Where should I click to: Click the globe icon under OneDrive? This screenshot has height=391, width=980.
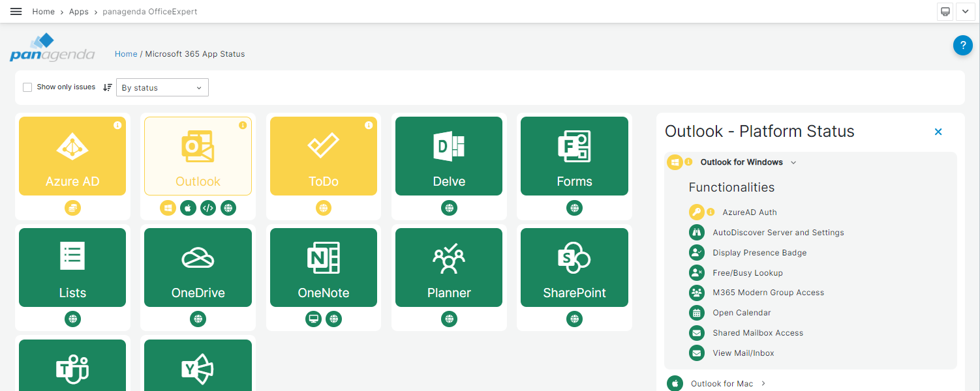[x=198, y=319]
